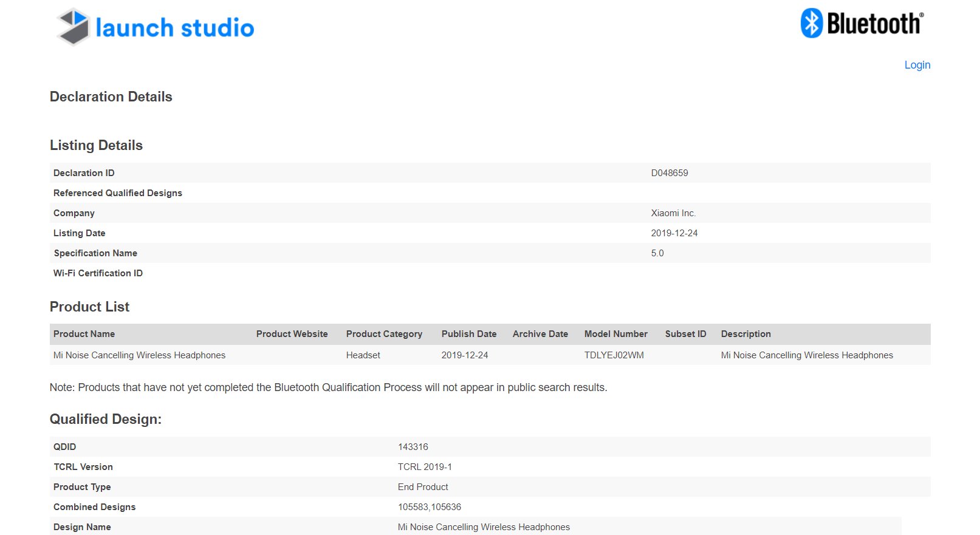Select the specification value 5.0

pos(657,253)
